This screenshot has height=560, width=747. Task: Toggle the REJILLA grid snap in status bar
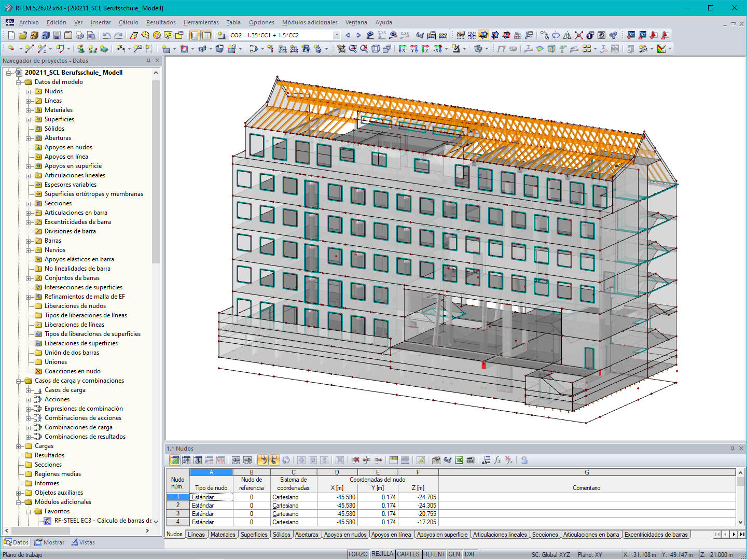tap(382, 554)
